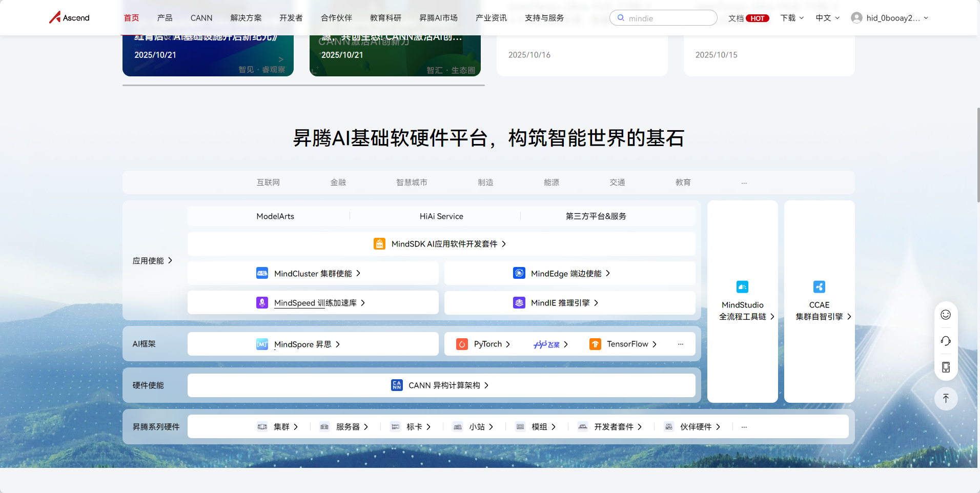The image size is (980, 493).
Task: Open ModelArts link
Action: pos(275,216)
